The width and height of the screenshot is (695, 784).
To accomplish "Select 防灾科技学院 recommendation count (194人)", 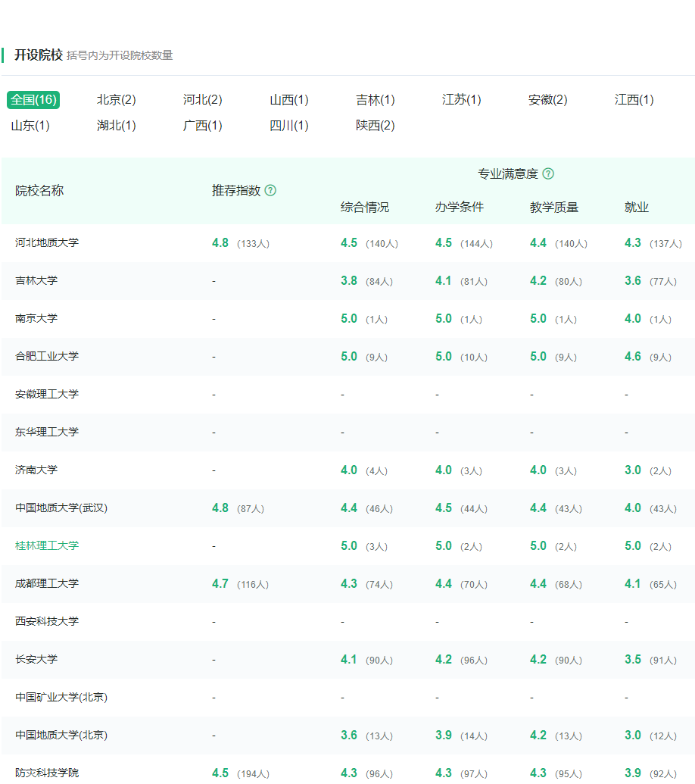I will point(254,774).
